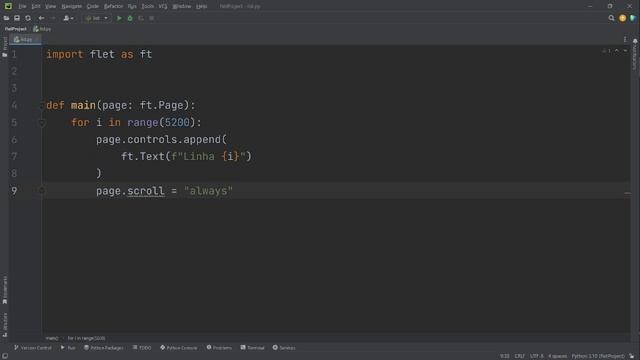Viewport: 640px width, 360px height.
Task: Select the open Python editor tab
Action: [25, 40]
